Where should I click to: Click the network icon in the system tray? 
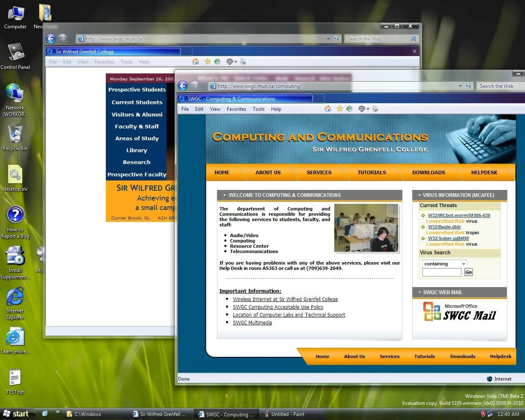click(x=491, y=414)
